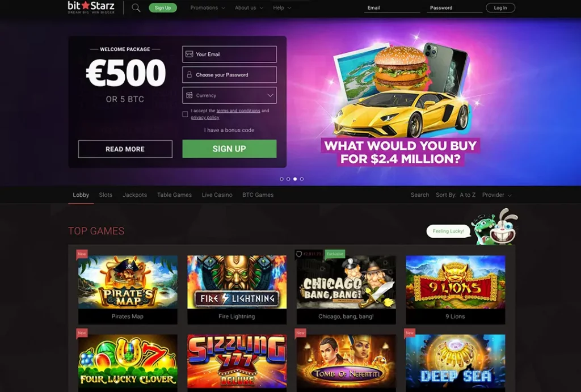Click the New badge on Pirates Map
Screen dimensions: 581x392
[x=82, y=254]
